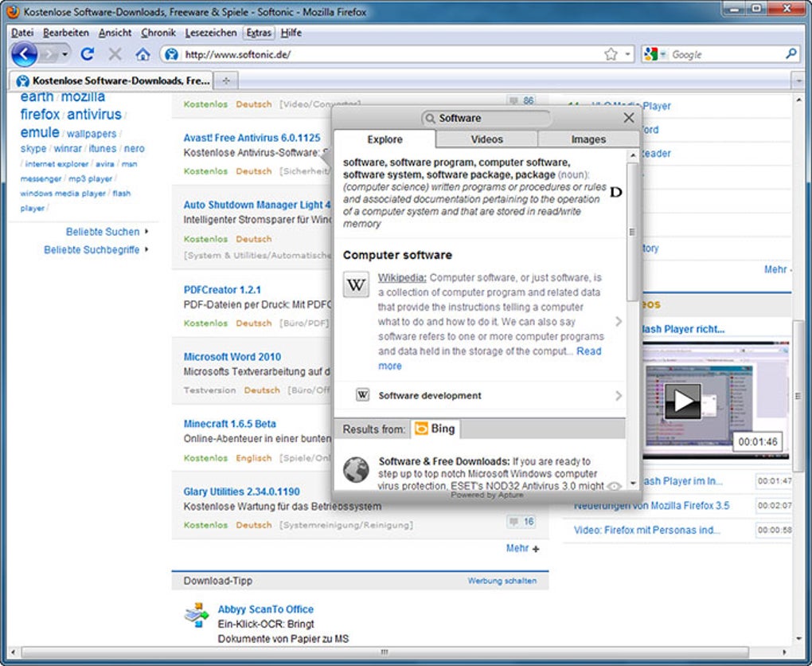The width and height of the screenshot is (812, 666).
Task: Reload the page with the refresh icon
Action: coord(88,54)
